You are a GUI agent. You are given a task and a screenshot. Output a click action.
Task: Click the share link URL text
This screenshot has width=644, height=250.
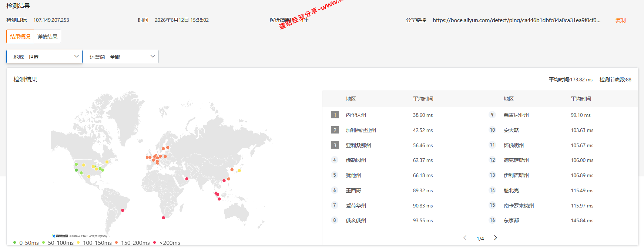(x=517, y=20)
